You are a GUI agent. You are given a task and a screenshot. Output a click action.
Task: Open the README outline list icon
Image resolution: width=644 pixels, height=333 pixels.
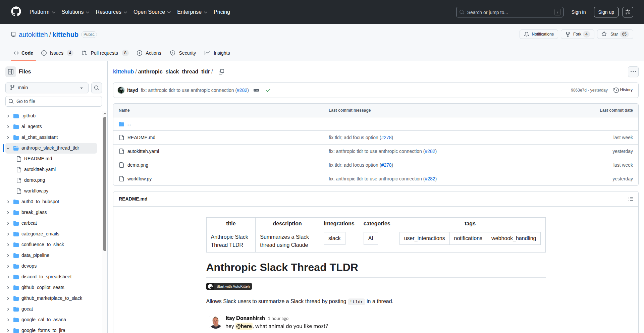(x=631, y=199)
